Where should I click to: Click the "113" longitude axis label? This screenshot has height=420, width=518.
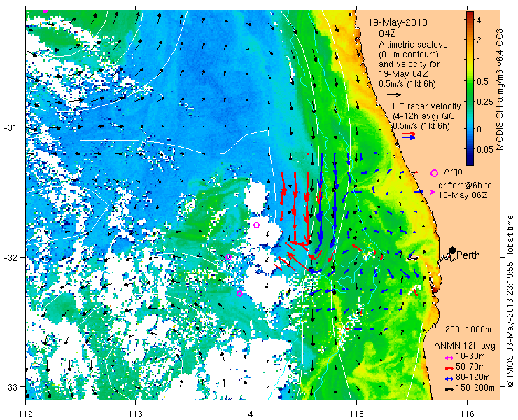pos(135,414)
